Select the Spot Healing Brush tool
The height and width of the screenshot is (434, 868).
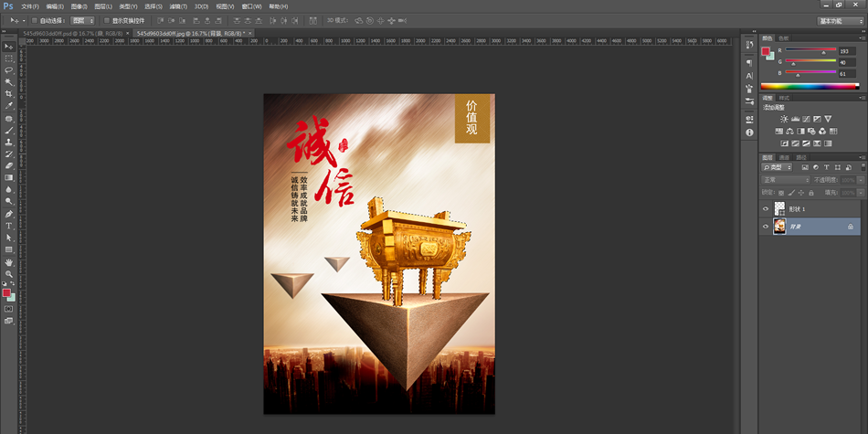[x=9, y=119]
